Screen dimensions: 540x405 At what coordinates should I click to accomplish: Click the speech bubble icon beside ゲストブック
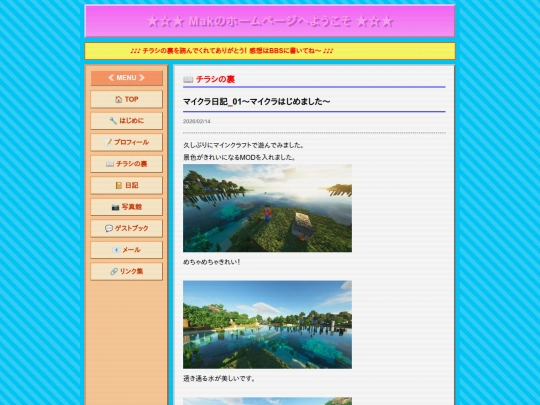click(x=109, y=228)
